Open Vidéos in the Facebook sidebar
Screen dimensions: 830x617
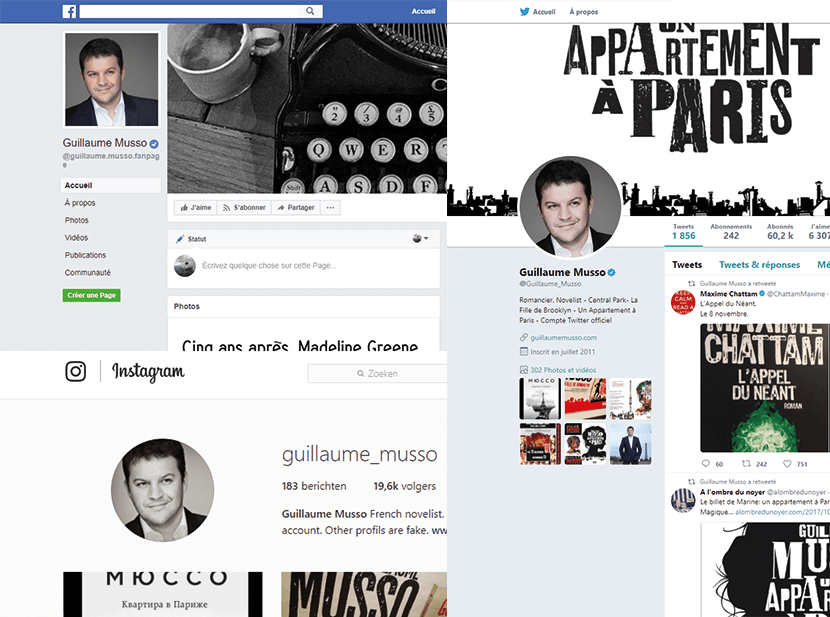click(x=76, y=238)
